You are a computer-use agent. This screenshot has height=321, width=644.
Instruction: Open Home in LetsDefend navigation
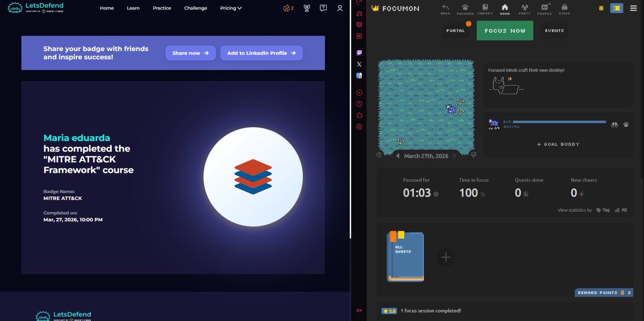[x=107, y=8]
